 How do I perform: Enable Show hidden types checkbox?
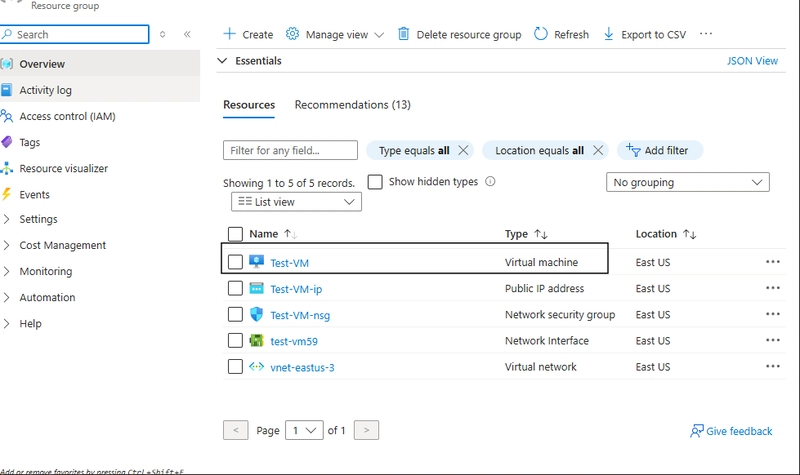pos(375,182)
